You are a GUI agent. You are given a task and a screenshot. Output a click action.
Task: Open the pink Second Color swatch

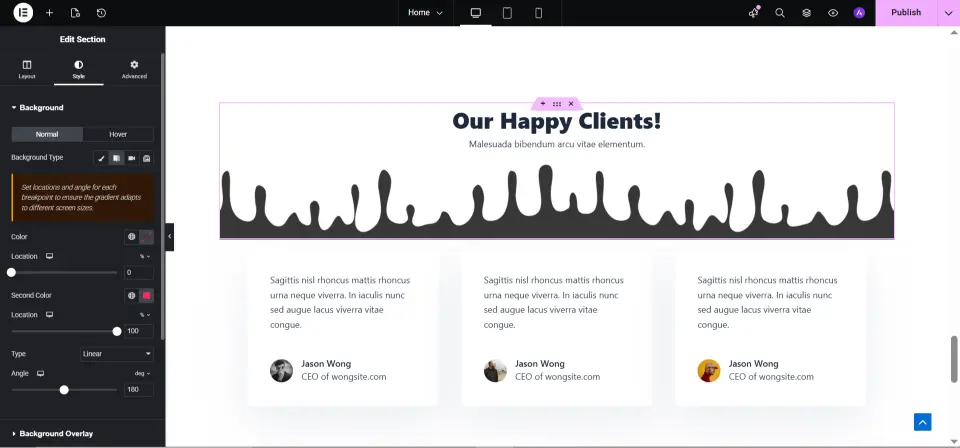(x=147, y=296)
